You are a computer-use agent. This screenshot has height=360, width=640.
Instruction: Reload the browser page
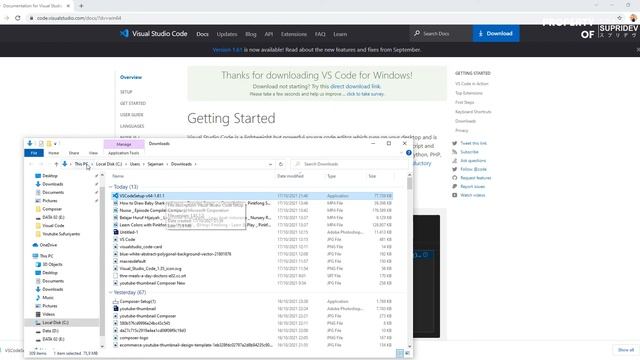tap(18, 18)
